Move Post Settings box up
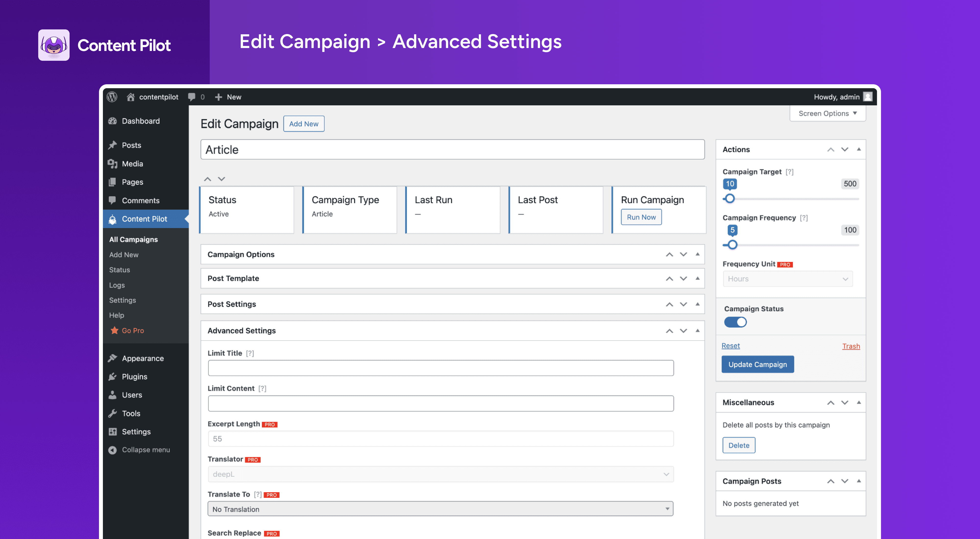 click(x=670, y=304)
